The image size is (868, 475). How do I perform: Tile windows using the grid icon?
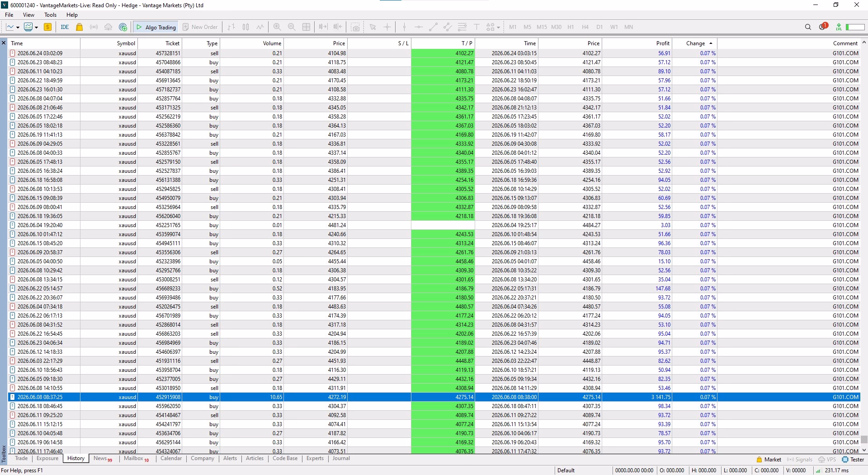point(306,27)
